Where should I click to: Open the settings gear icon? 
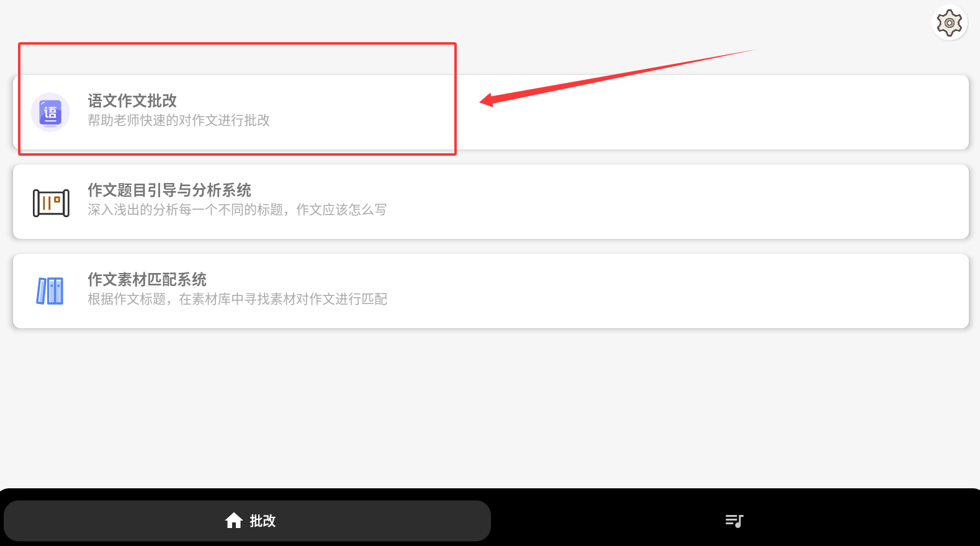coord(950,23)
